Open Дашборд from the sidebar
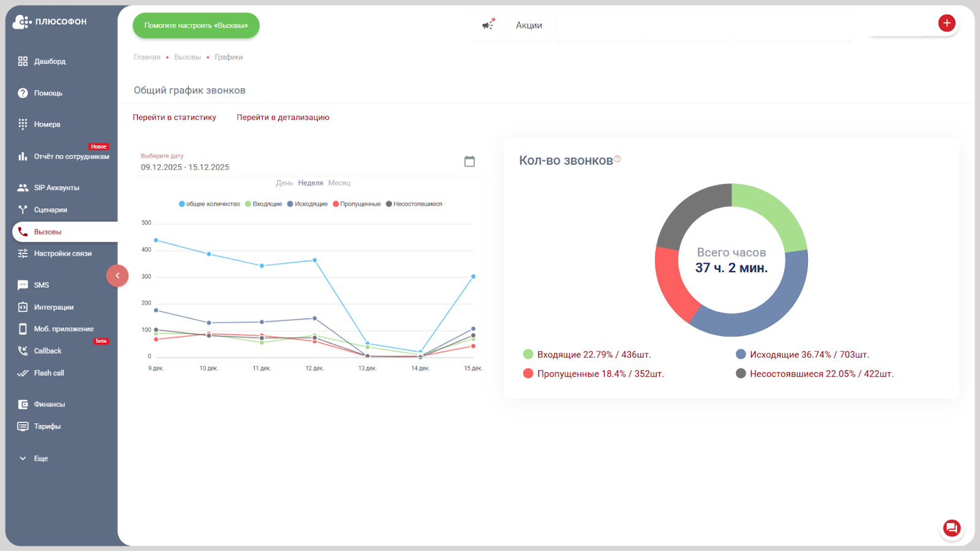 pos(49,61)
